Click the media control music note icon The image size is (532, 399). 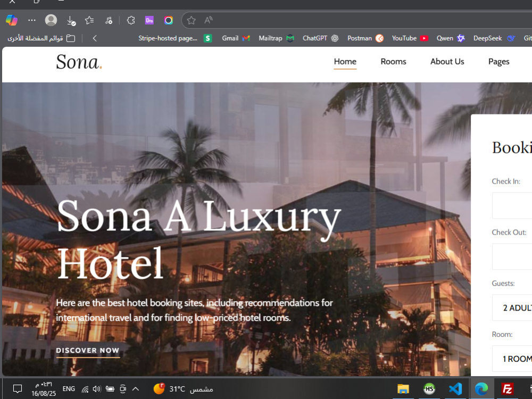click(109, 21)
